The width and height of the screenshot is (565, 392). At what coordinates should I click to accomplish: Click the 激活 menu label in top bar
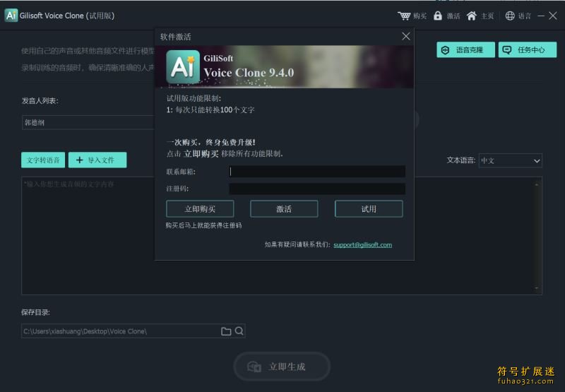[x=453, y=16]
